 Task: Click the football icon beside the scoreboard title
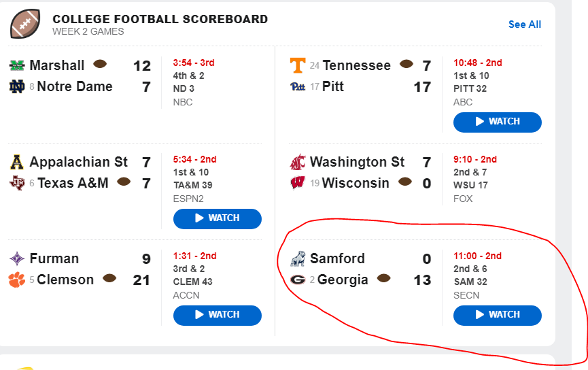(25, 24)
